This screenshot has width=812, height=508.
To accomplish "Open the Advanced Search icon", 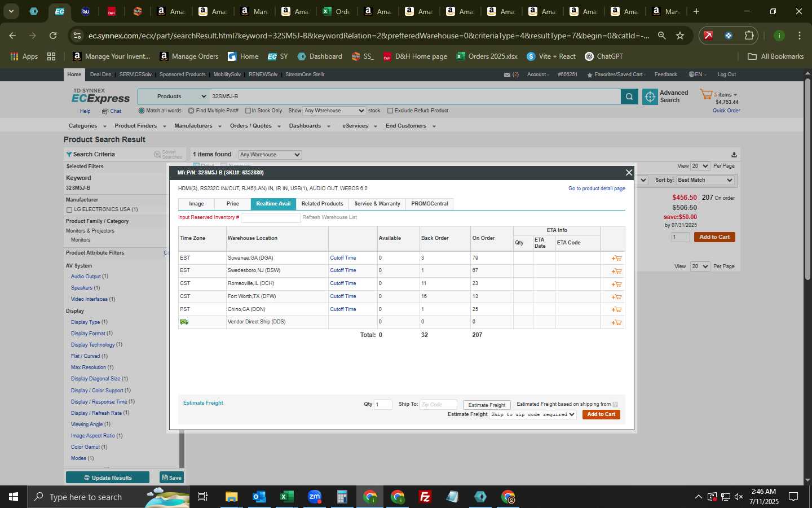I will tap(650, 97).
